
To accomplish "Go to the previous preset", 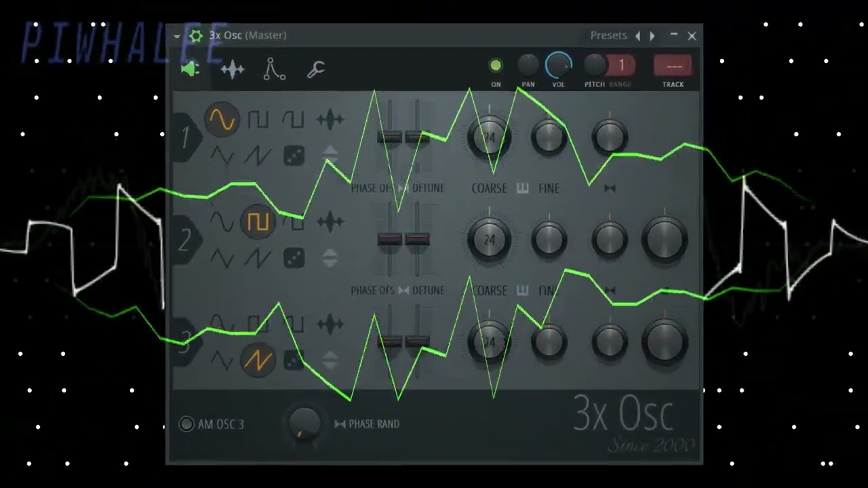I will (637, 36).
